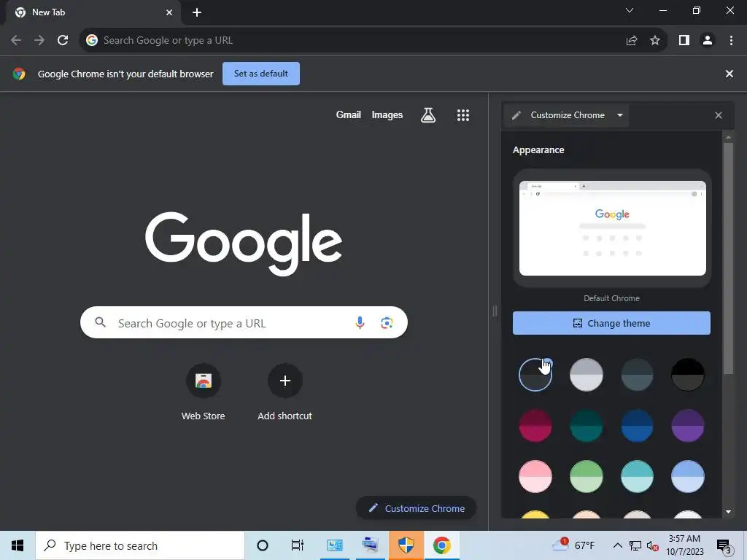This screenshot has width=747, height=560.
Task: Open the weather widget showing 67°F
Action: [574, 545]
